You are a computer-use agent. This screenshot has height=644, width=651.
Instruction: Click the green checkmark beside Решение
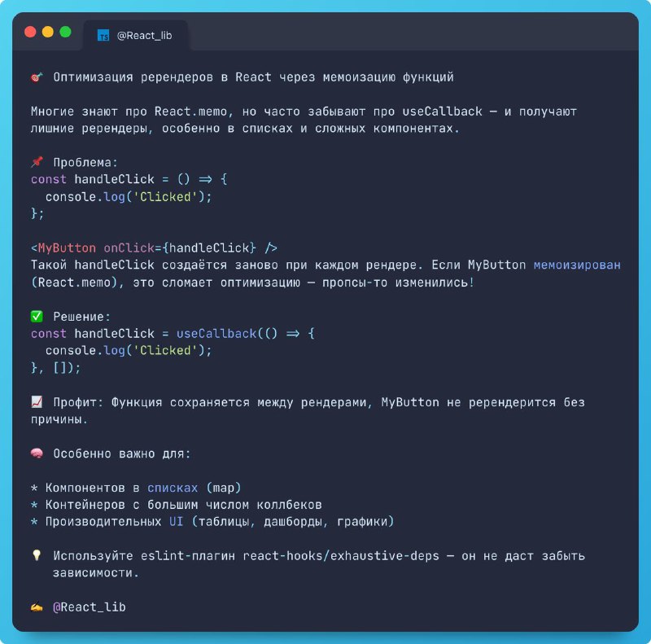[x=37, y=317]
